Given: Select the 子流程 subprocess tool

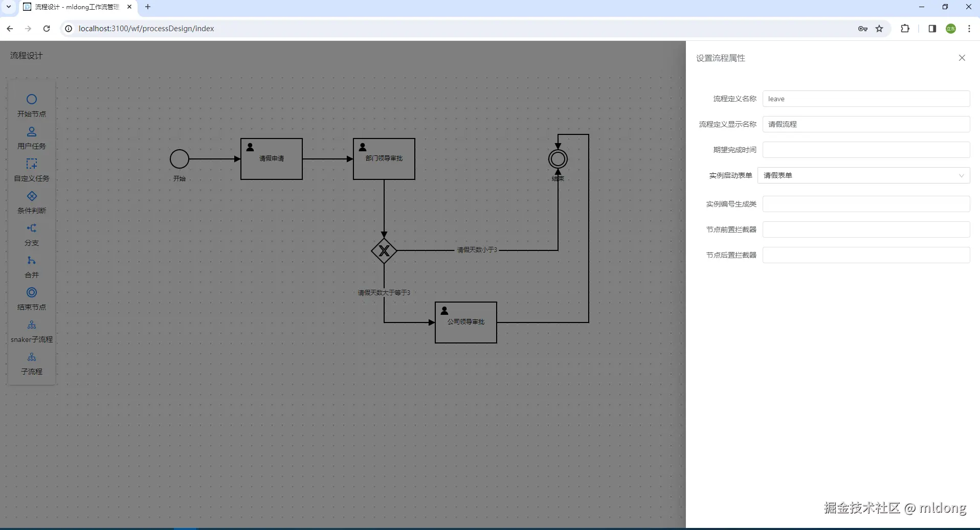Looking at the screenshot, I should [32, 364].
